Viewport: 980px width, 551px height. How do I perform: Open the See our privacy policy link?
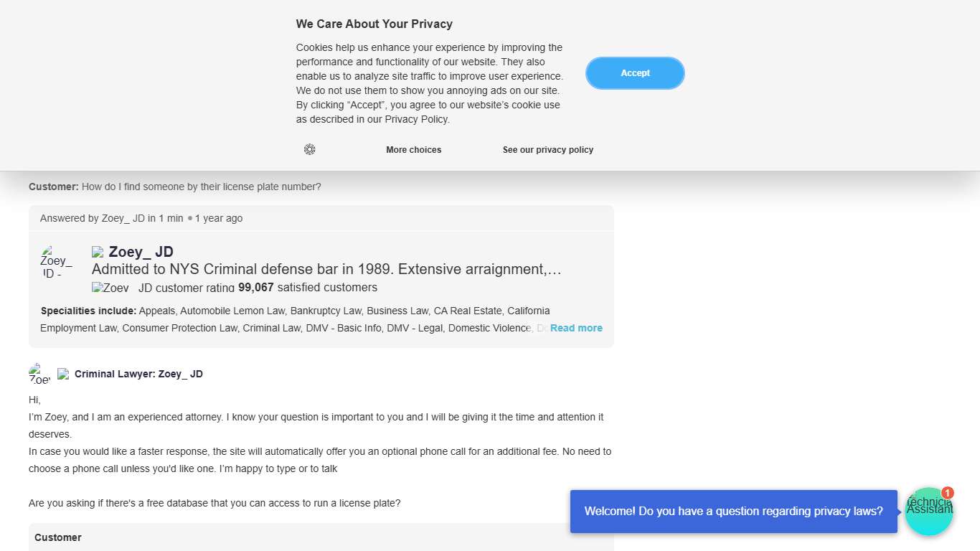(x=548, y=150)
